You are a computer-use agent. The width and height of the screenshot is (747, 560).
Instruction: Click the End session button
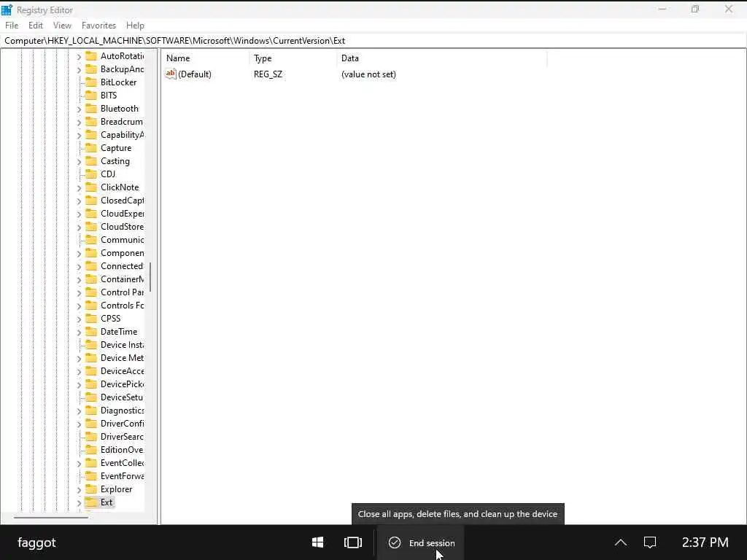(x=421, y=542)
